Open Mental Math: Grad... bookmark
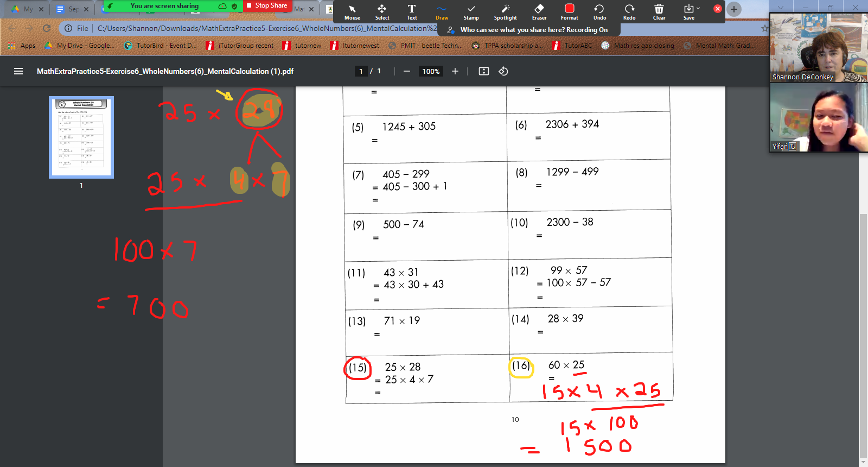The height and width of the screenshot is (467, 868). pos(719,46)
